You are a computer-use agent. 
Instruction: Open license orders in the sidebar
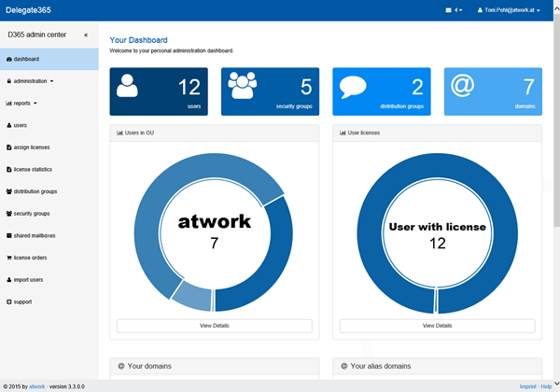point(33,257)
